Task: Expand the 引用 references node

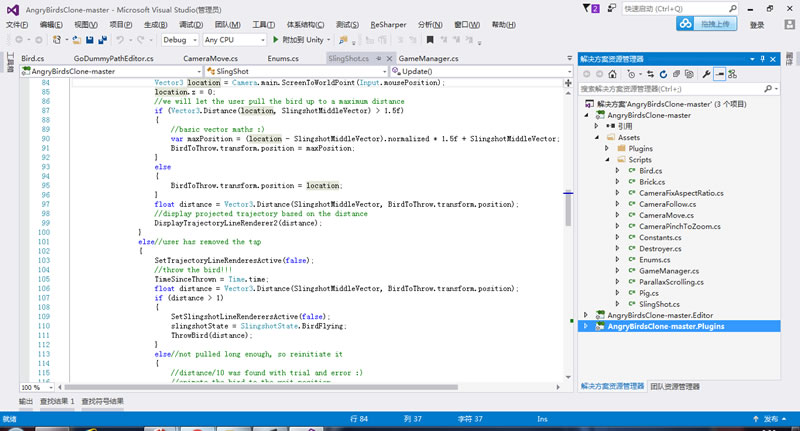Action: (x=596, y=126)
